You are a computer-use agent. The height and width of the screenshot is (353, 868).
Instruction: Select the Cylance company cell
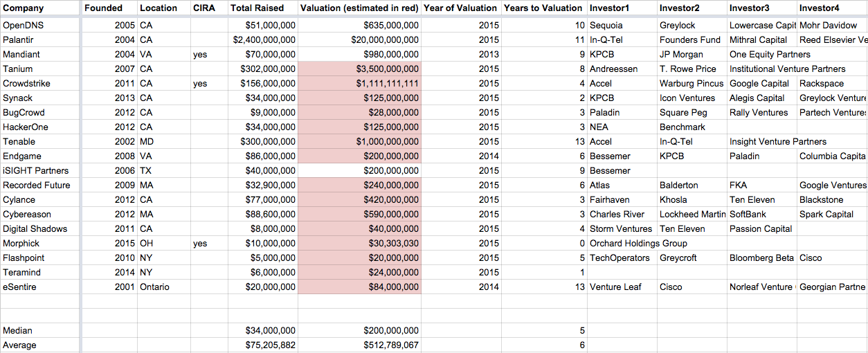[41, 199]
